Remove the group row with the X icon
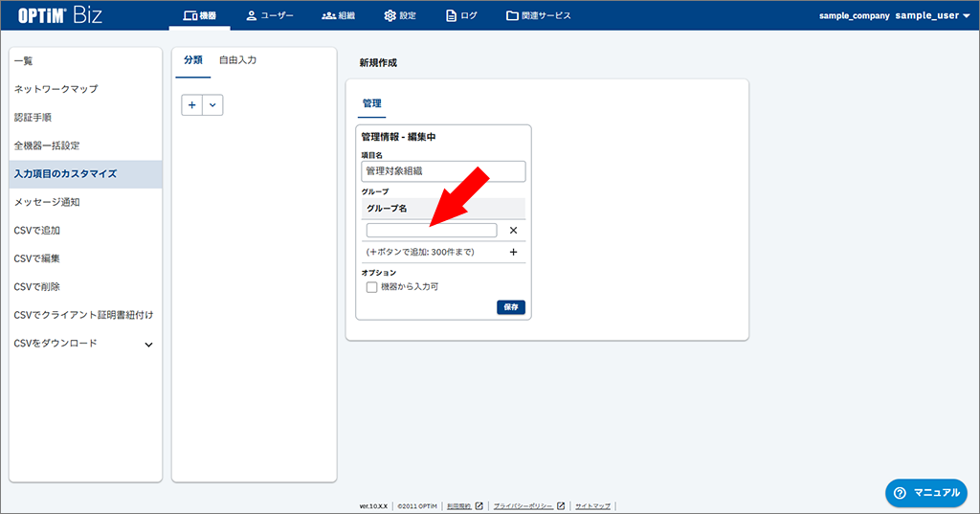 513,230
